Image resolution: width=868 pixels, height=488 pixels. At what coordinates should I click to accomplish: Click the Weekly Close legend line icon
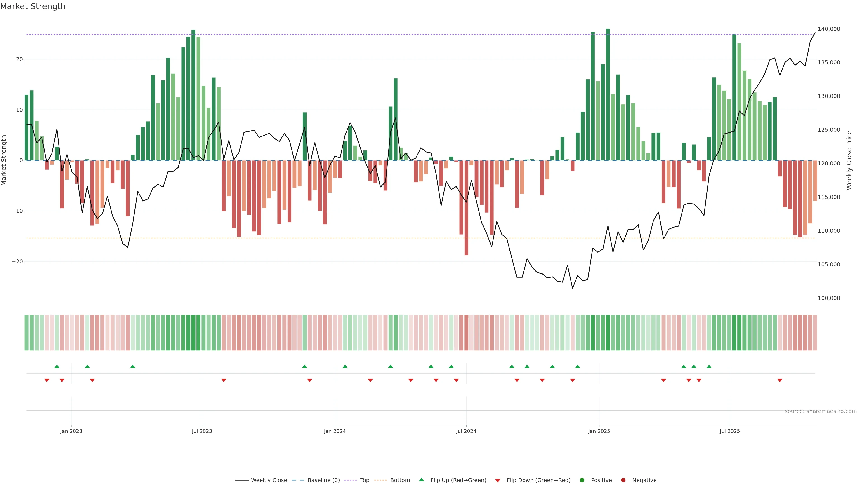(242, 480)
